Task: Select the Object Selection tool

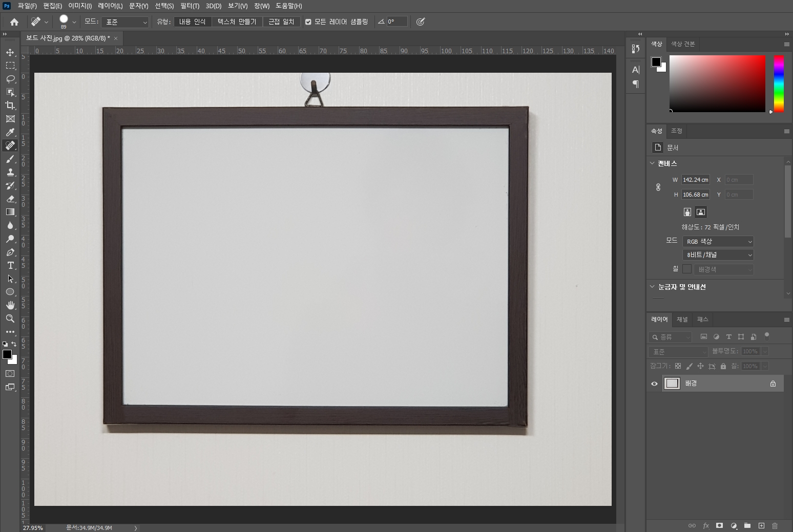Action: [x=10, y=92]
